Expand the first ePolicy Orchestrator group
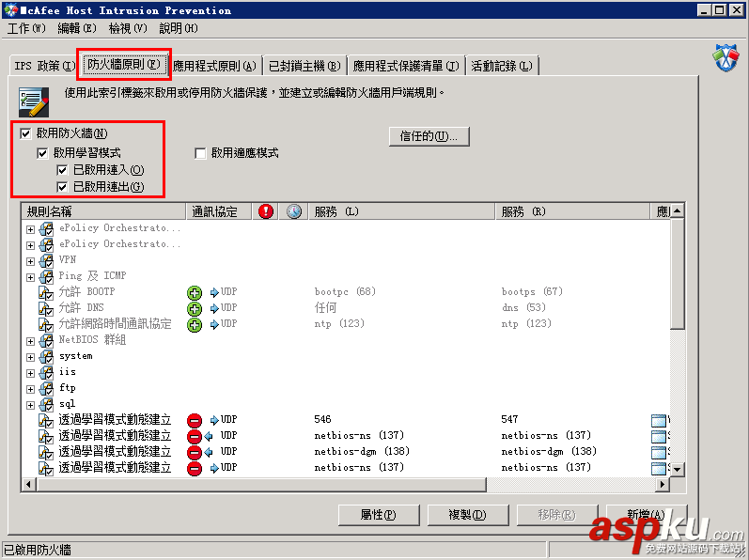The image size is (749, 560). (x=31, y=229)
